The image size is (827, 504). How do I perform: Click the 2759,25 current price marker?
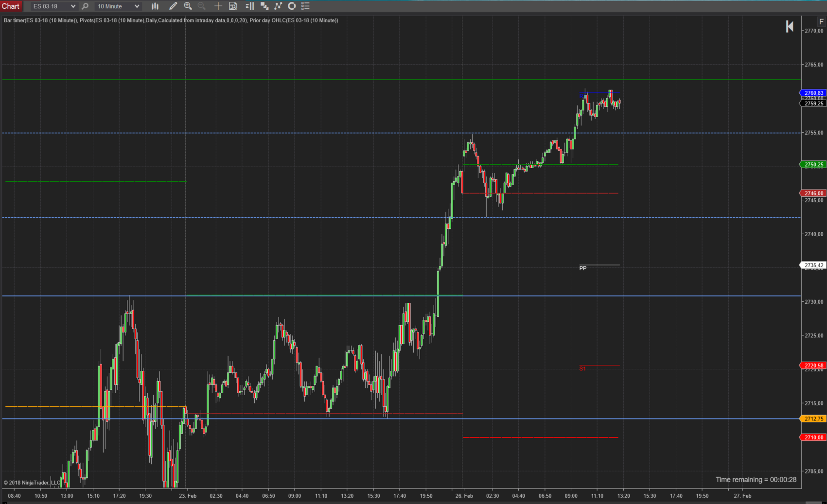(x=813, y=104)
